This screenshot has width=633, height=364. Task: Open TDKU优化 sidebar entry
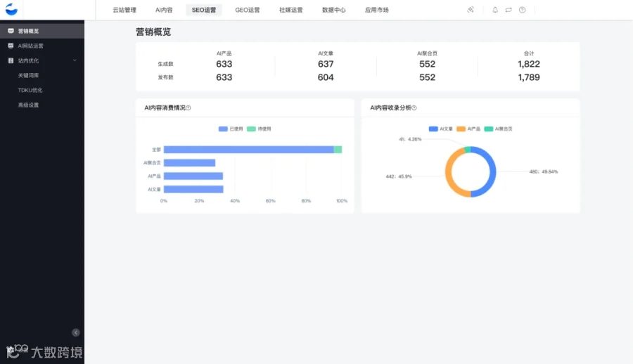point(30,90)
